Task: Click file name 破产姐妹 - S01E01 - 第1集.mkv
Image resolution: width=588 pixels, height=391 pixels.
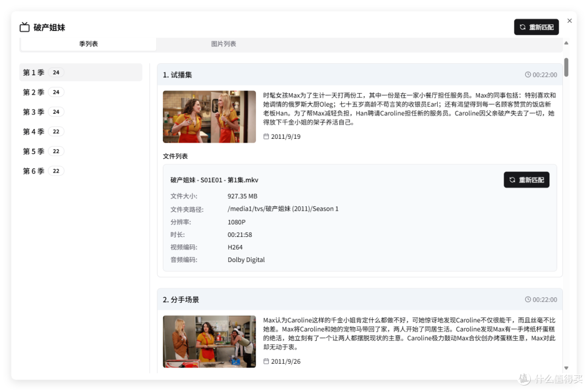Action: point(215,180)
